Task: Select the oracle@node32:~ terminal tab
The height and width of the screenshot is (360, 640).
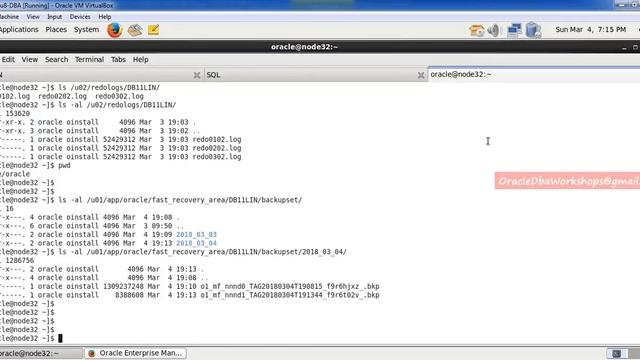Action: point(534,74)
